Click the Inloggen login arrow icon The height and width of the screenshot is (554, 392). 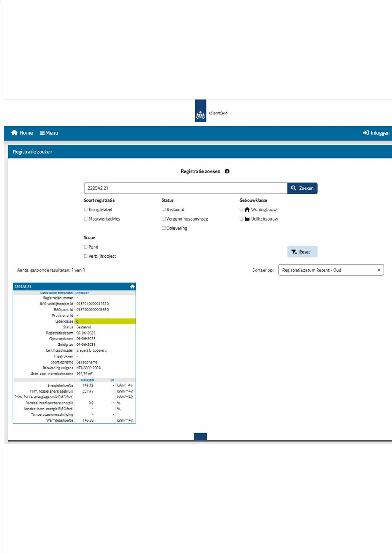[x=366, y=133]
